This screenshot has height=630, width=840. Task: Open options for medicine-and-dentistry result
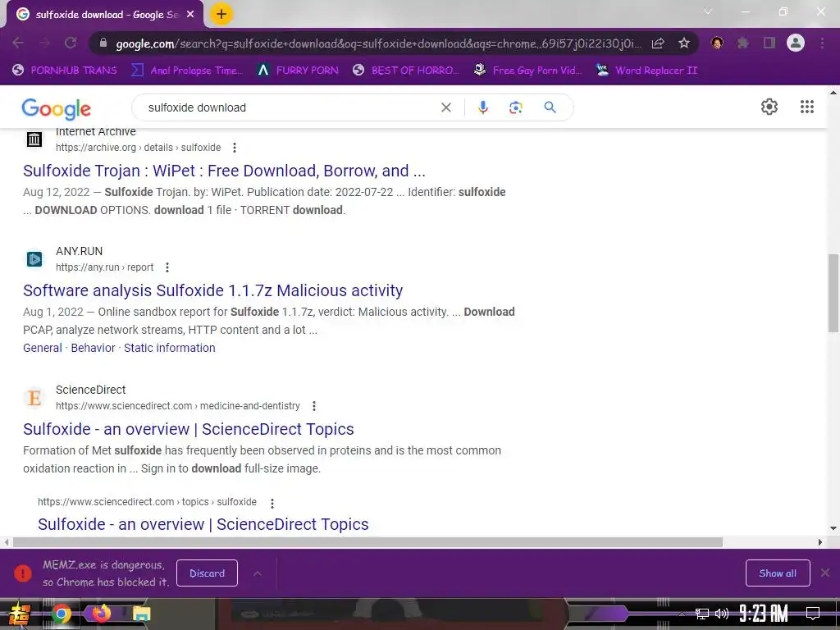(x=314, y=406)
